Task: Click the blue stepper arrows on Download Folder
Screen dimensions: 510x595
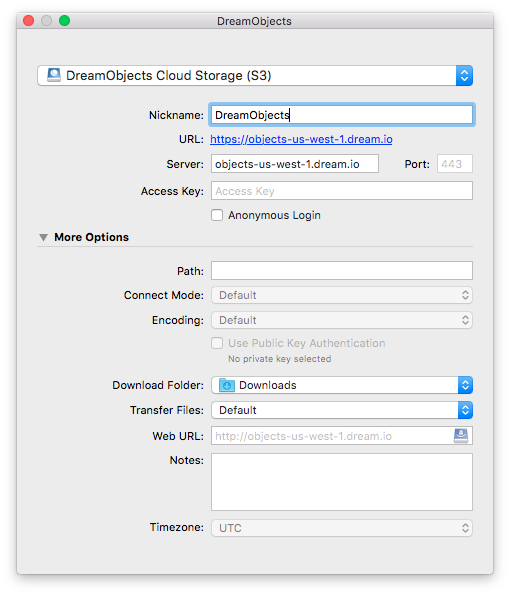Action: [x=465, y=385]
